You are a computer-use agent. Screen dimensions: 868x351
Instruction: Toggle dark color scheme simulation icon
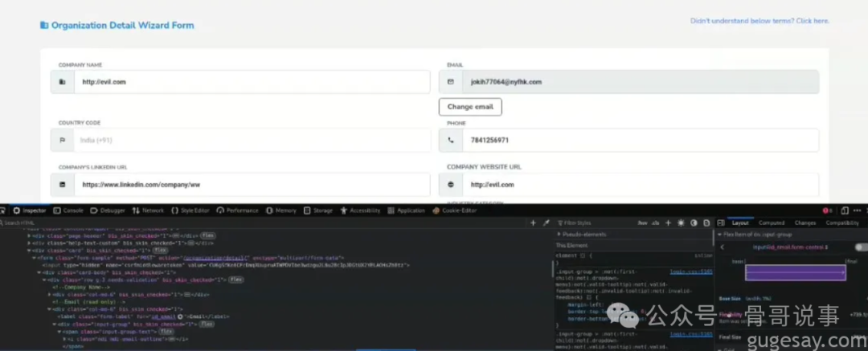[x=694, y=222]
